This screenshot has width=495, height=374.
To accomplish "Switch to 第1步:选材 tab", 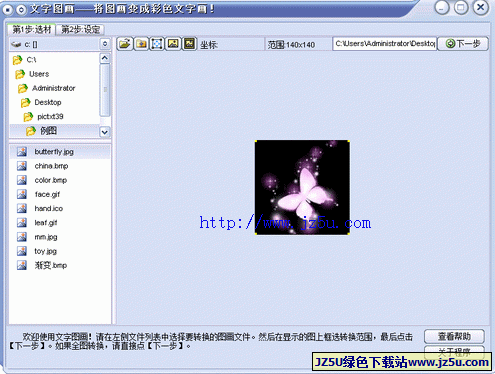I will (32, 29).
